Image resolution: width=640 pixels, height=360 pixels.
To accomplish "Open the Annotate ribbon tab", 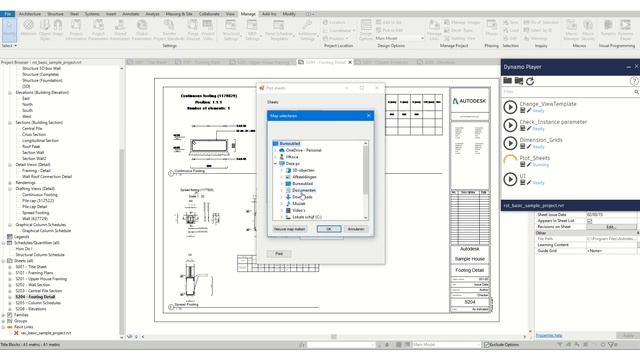I will (131, 14).
